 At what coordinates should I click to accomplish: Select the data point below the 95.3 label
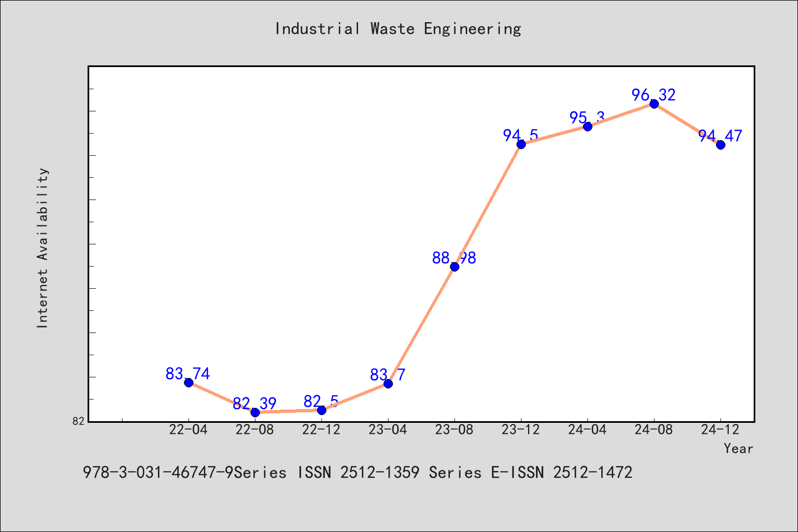point(587,126)
